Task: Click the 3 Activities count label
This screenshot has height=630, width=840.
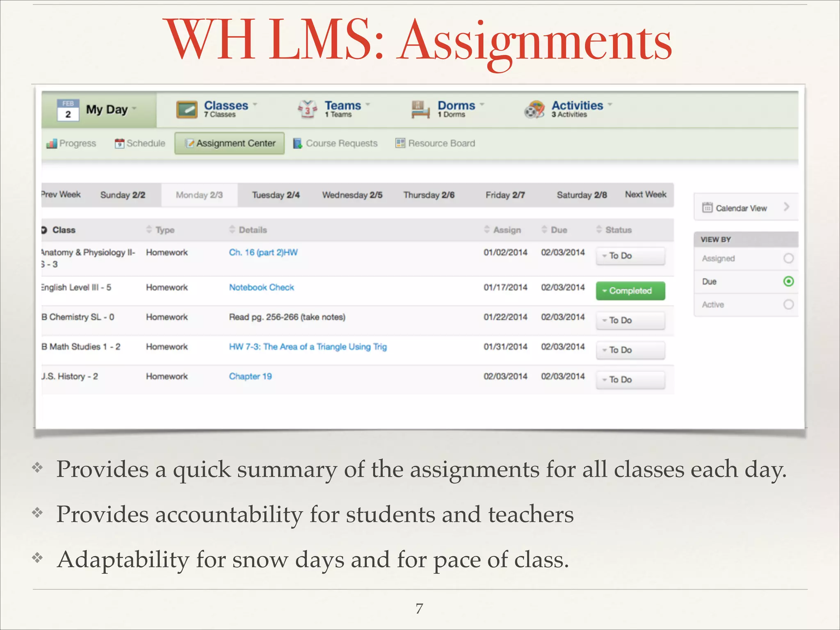Action: point(569,115)
